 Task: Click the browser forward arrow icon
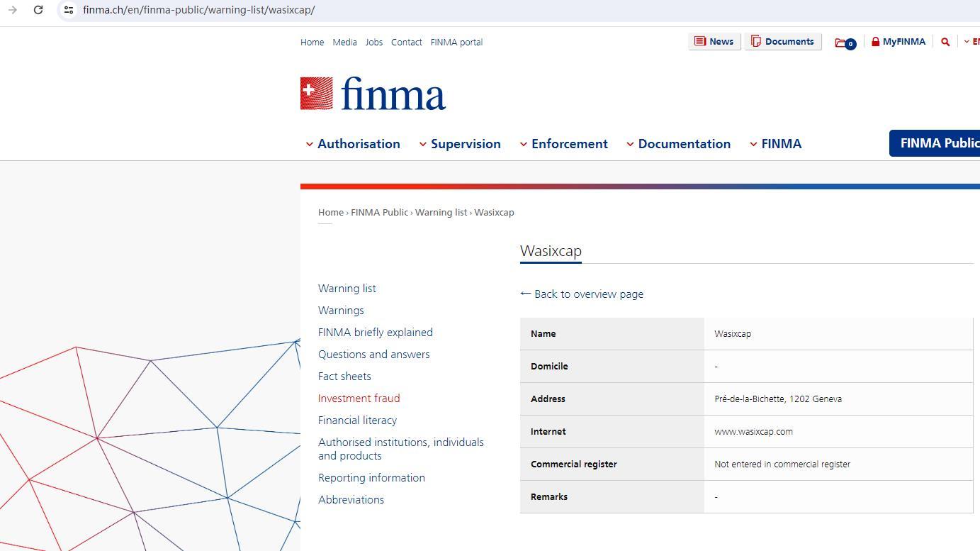click(13, 10)
